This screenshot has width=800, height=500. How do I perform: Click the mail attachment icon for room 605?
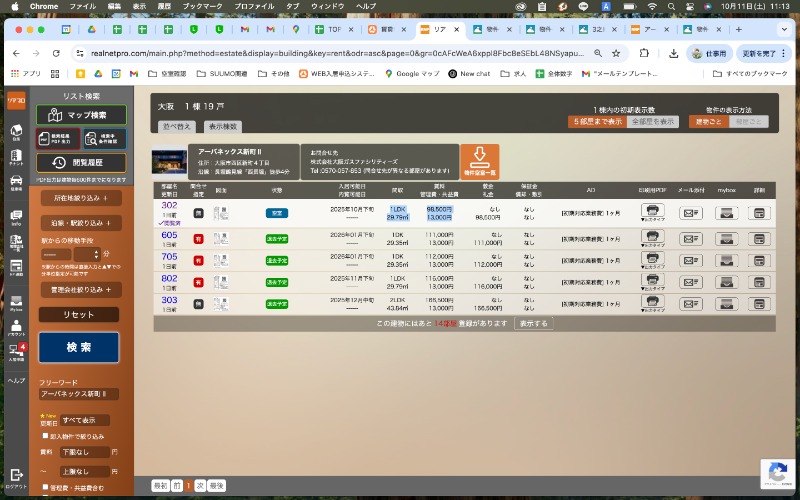point(690,239)
